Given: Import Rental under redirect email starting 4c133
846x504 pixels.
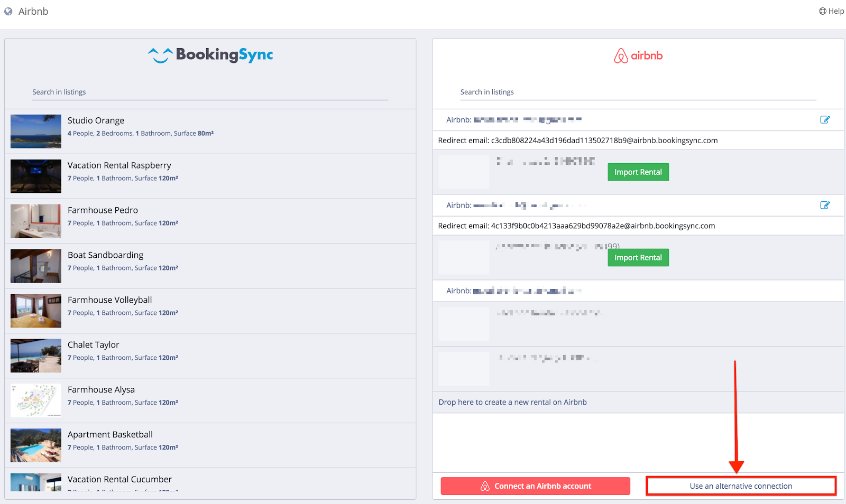Looking at the screenshot, I should coord(638,258).
